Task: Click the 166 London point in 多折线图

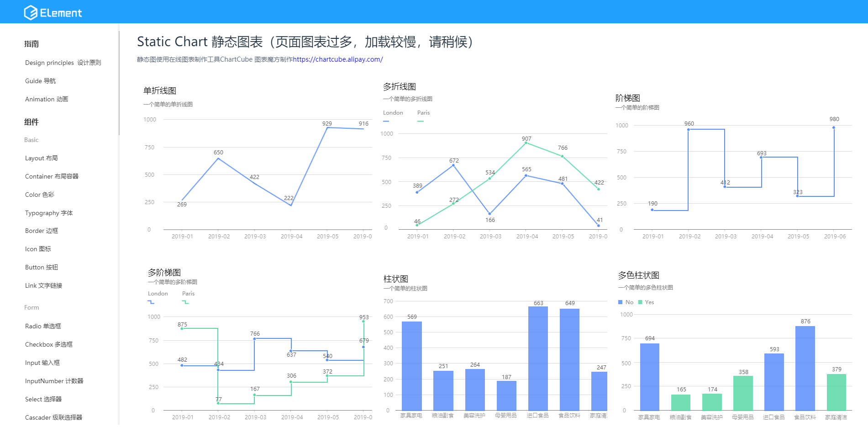Action: [x=490, y=214]
